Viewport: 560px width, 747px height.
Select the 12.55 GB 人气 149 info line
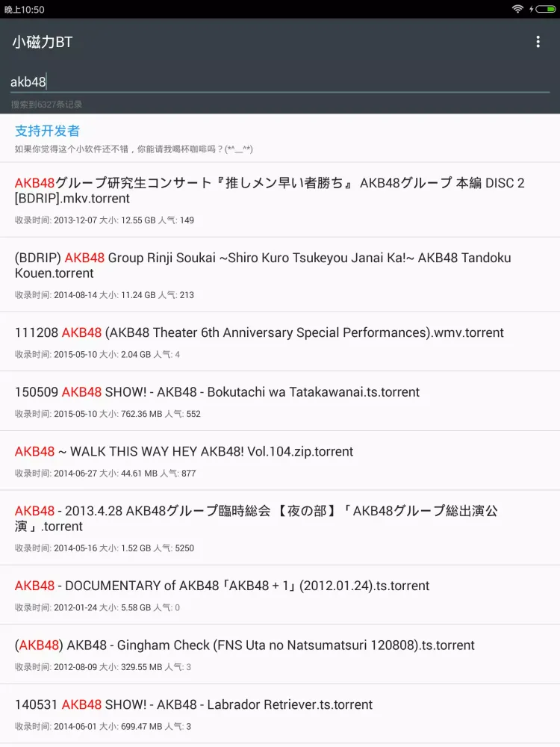coord(105,220)
